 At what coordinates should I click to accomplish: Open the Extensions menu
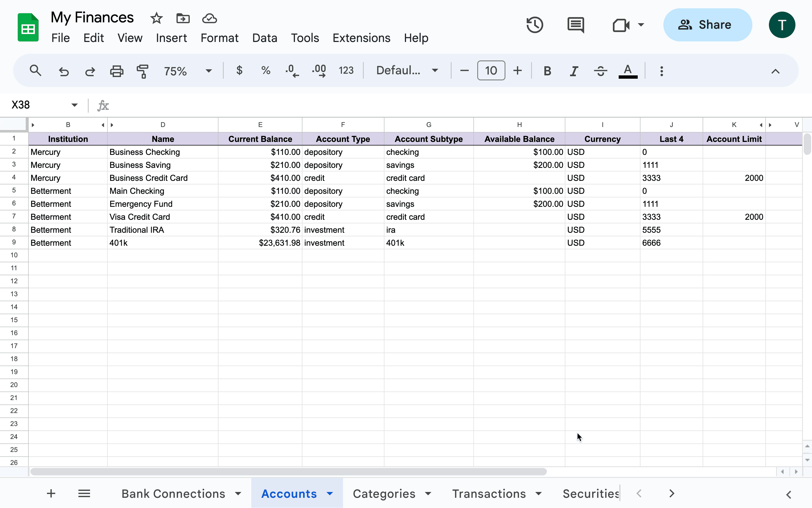[361, 38]
